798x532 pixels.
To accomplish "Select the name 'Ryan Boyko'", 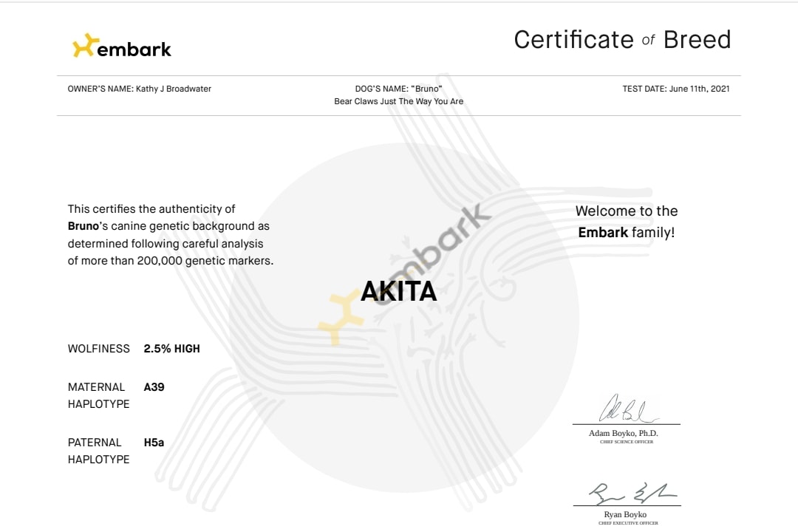I will click(625, 515).
